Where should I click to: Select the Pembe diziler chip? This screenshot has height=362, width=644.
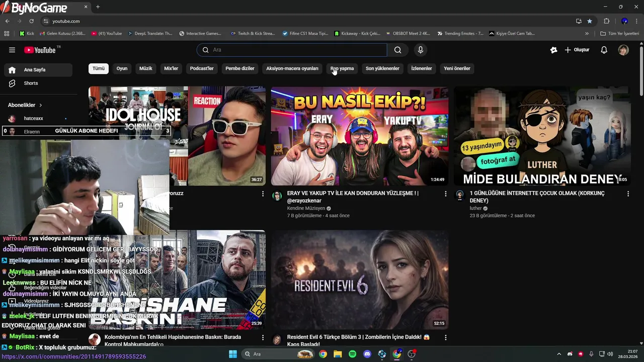coord(240,68)
